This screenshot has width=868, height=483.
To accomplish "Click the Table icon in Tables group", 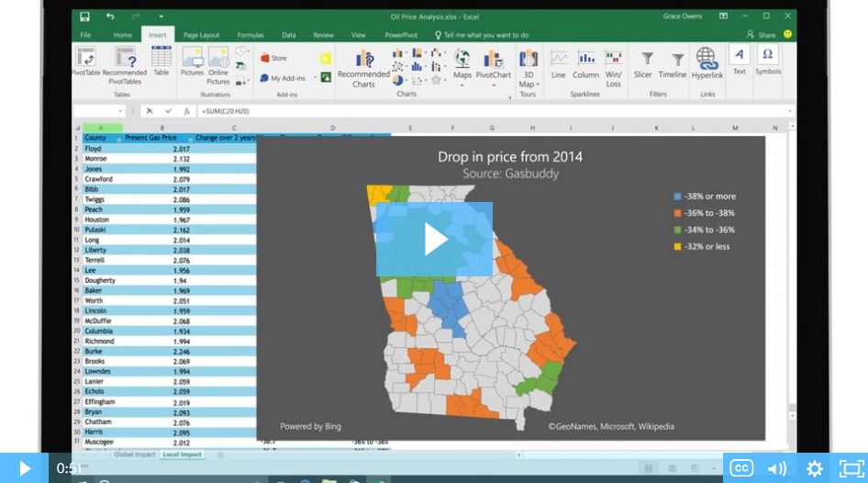I will coord(161,62).
